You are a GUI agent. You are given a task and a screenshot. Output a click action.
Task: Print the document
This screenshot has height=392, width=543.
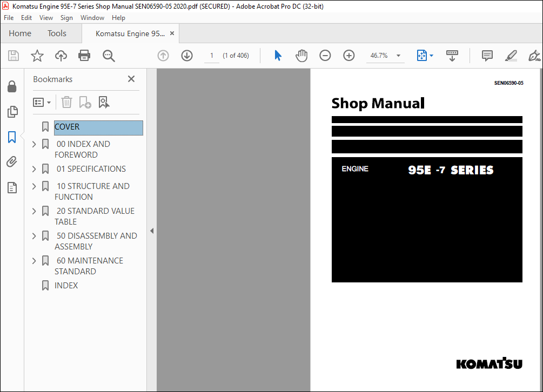(x=84, y=56)
